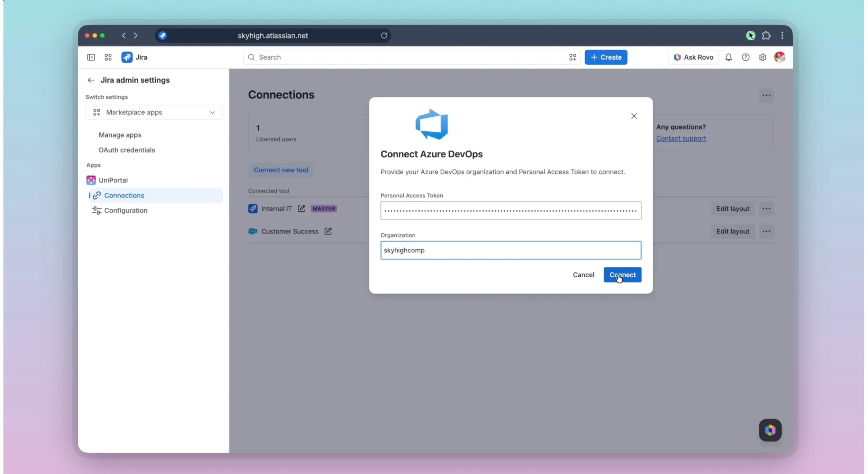Image resolution: width=868 pixels, height=474 pixels.
Task: Click the site icon in address bar
Action: click(x=162, y=35)
